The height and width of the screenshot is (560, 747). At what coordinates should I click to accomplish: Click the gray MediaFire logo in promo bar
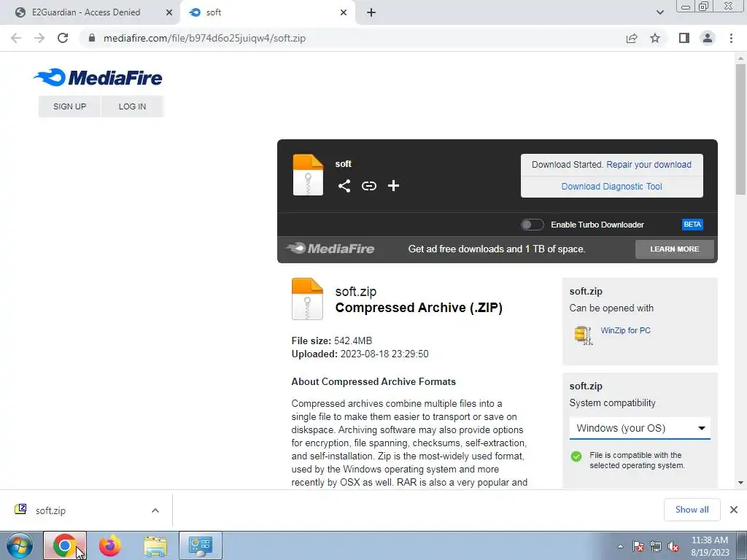point(330,248)
